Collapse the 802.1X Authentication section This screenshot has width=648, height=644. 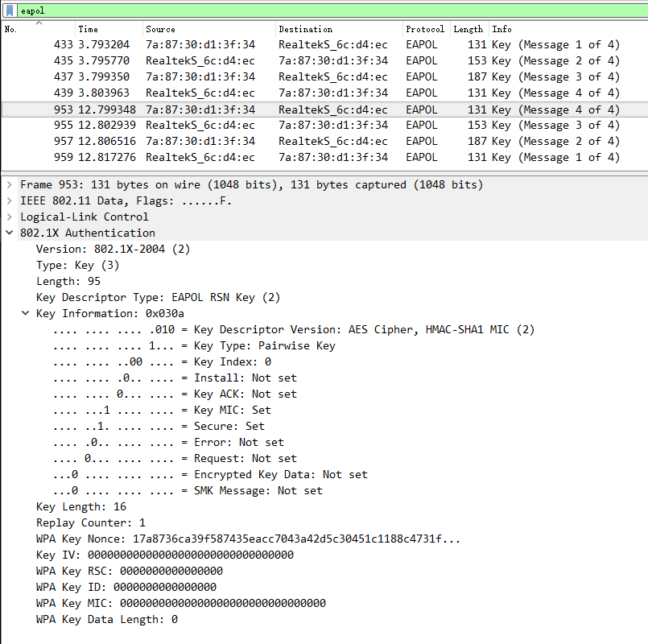(x=8, y=233)
